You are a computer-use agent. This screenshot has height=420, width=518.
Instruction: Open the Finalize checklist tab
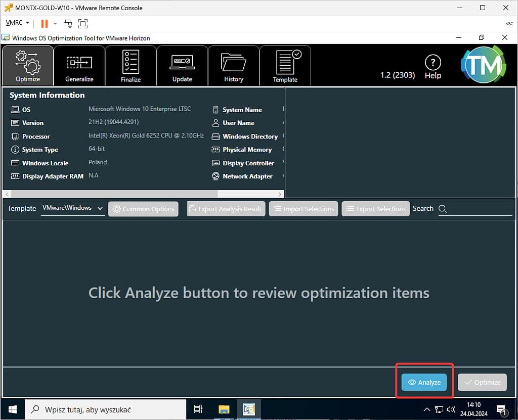pyautogui.click(x=131, y=66)
